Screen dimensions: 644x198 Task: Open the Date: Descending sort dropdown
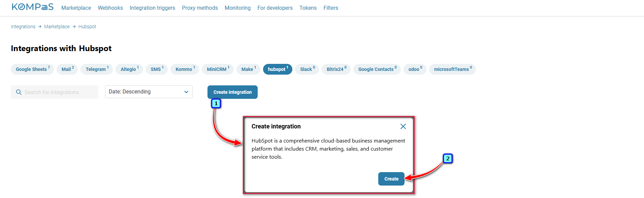pos(149,92)
